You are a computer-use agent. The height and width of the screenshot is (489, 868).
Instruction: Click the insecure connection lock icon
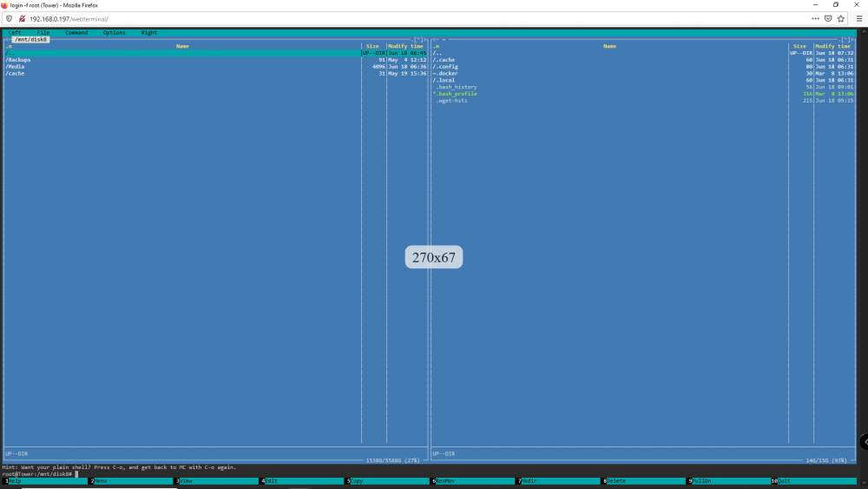pos(23,18)
